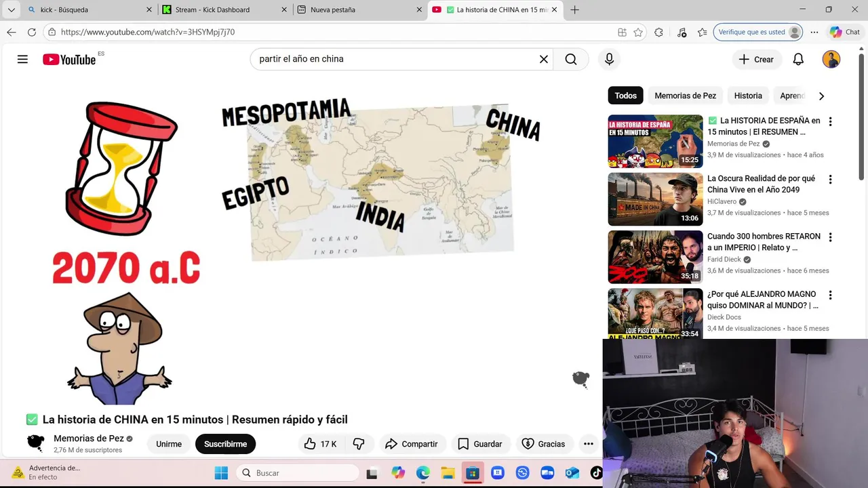
Task: Click Verifique que es usted profile button
Action: (758, 32)
